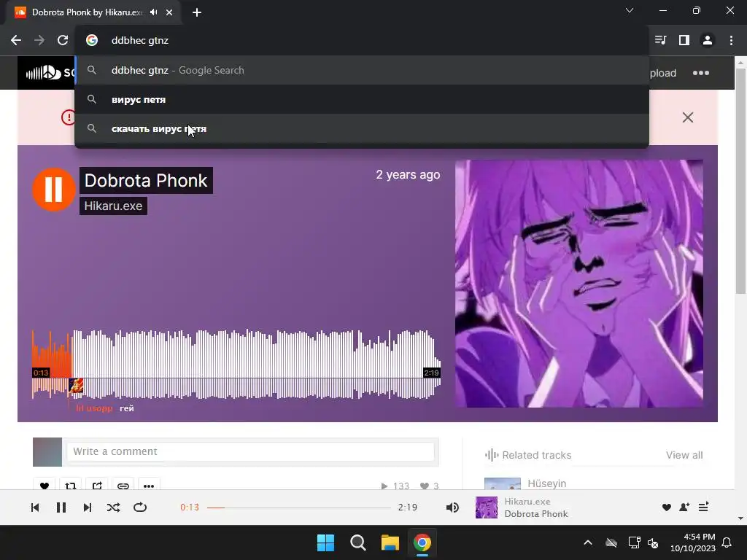Image resolution: width=747 pixels, height=560 pixels.
Task: Open Windows taskbar Search
Action: click(357, 542)
